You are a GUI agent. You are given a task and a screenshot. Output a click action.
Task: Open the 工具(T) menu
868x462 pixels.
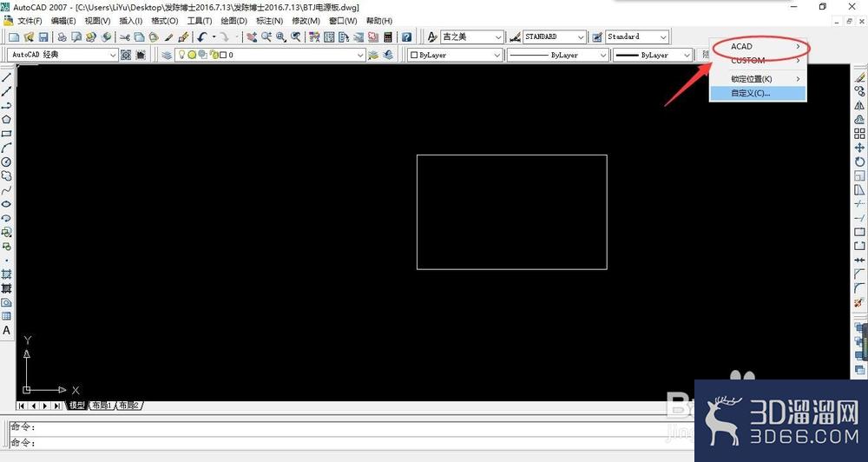click(200, 21)
